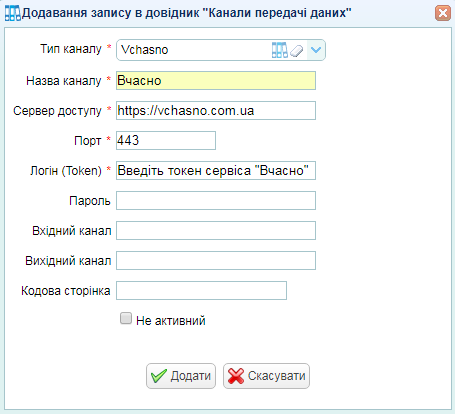Click the Додати button

click(181, 376)
